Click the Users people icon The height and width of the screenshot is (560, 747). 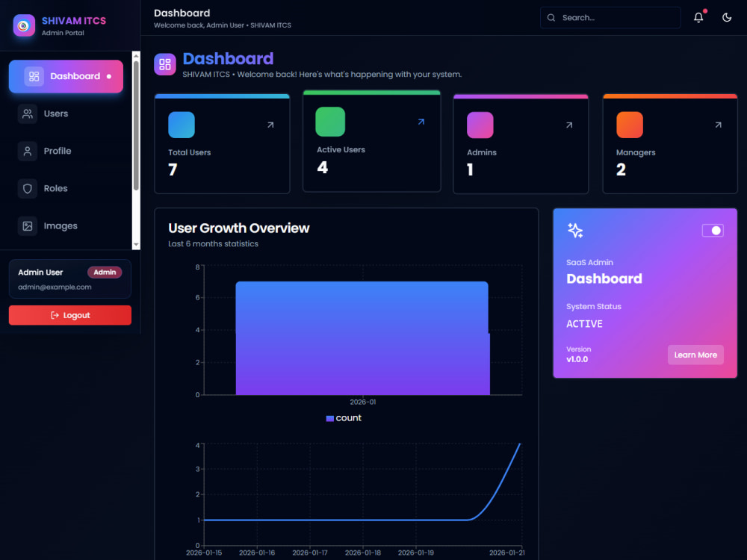pos(28,113)
